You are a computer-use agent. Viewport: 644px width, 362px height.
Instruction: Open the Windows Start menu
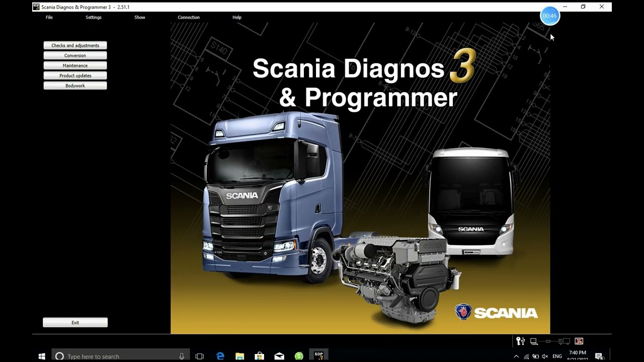pyautogui.click(x=42, y=356)
